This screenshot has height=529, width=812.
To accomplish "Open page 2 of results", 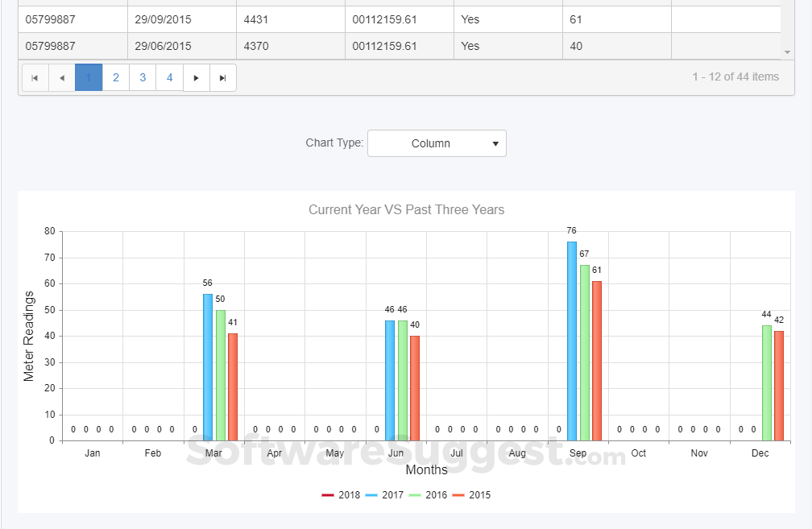I will pos(115,77).
